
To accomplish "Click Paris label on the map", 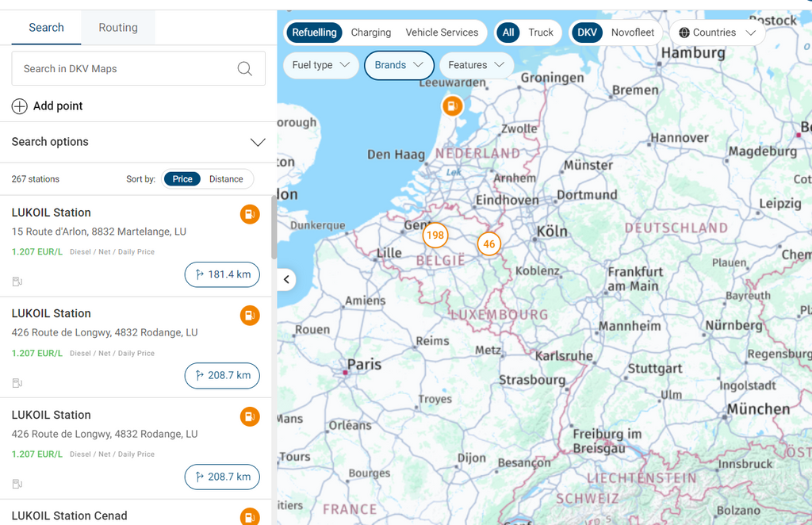I will click(364, 365).
